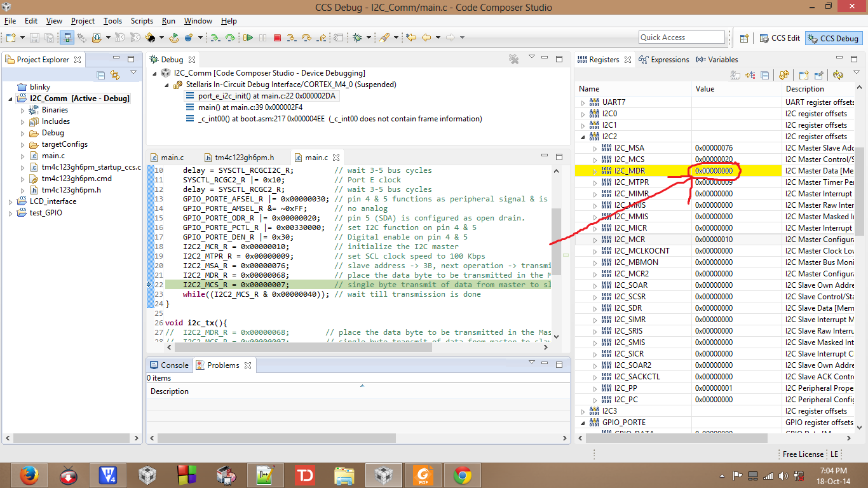This screenshot has width=868, height=488.
Task: Click the Suspend debug button
Action: coord(262,38)
